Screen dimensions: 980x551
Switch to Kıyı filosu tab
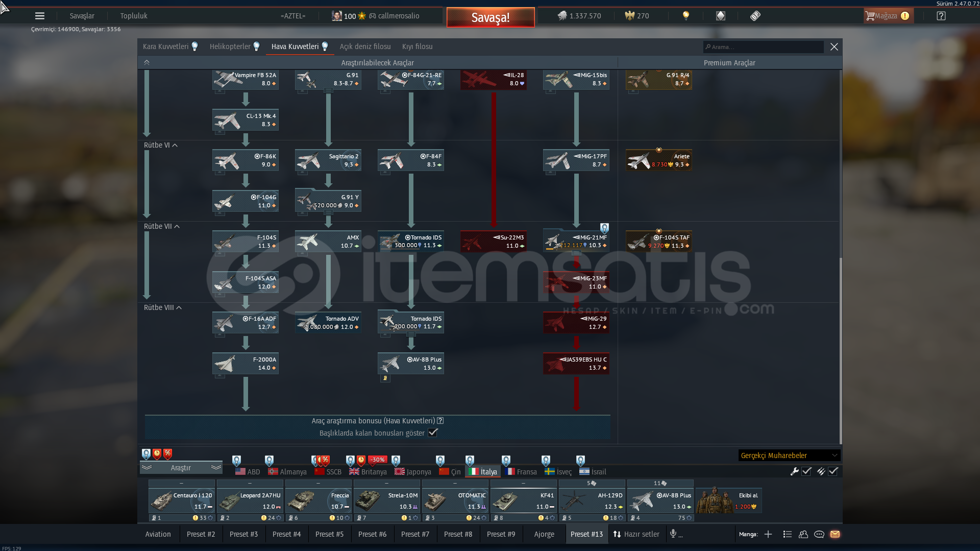(x=418, y=46)
